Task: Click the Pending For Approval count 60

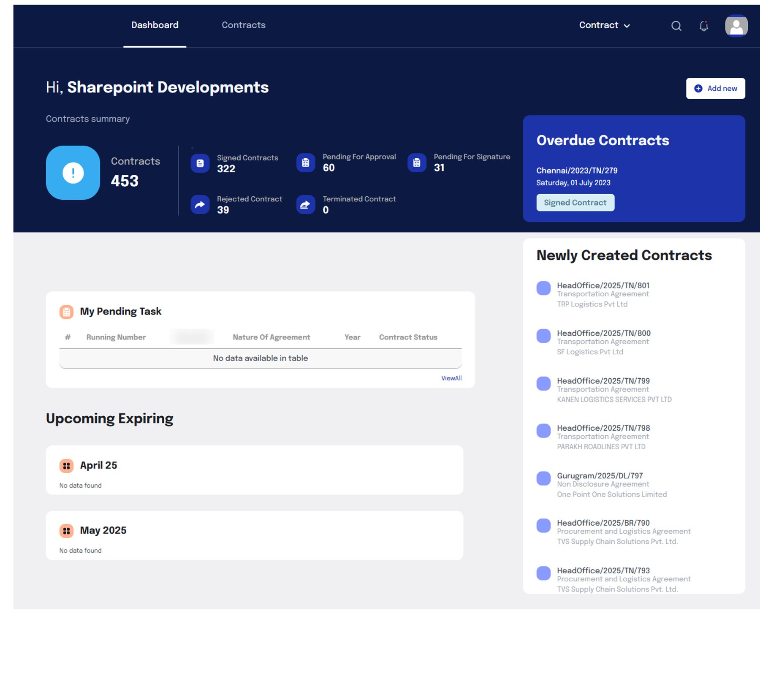Action: tap(328, 168)
